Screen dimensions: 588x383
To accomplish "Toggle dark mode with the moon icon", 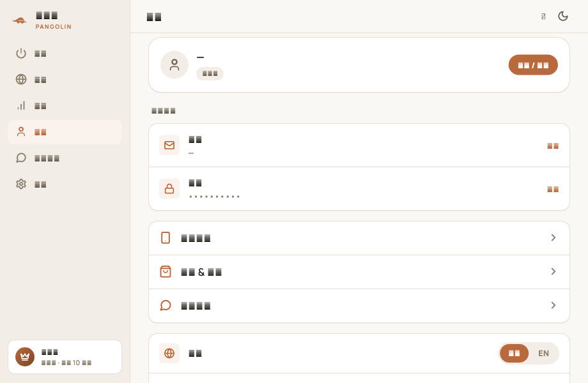I will [563, 16].
